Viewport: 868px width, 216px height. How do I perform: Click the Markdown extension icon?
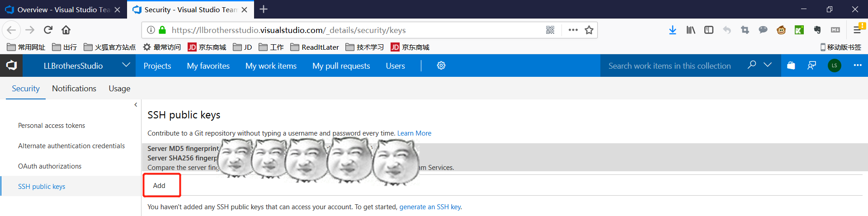point(835,30)
